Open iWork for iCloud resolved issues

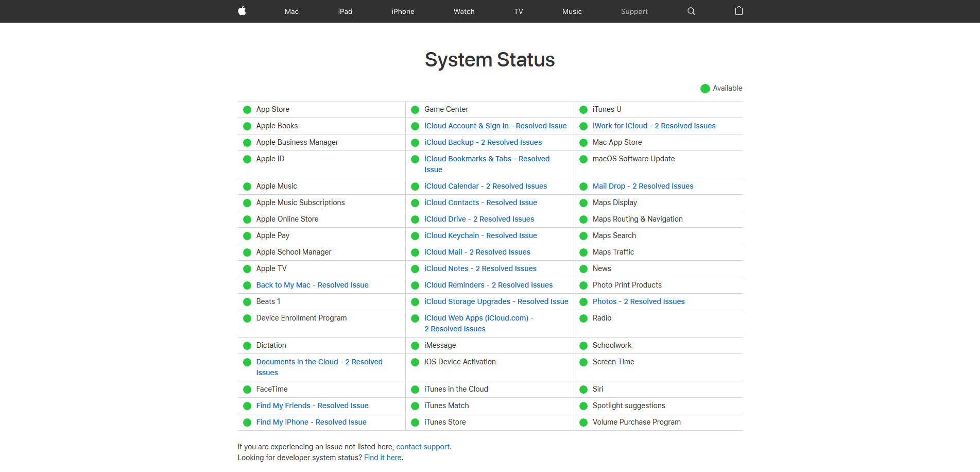pyautogui.click(x=654, y=126)
